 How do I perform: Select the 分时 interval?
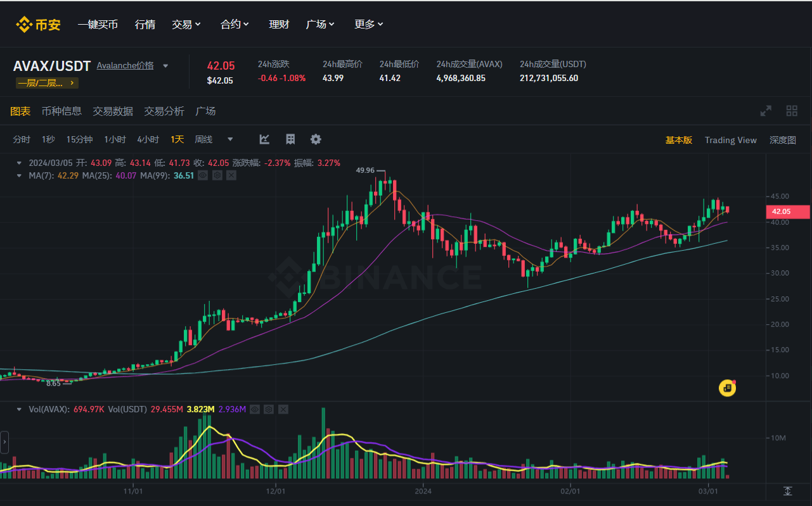[22, 139]
